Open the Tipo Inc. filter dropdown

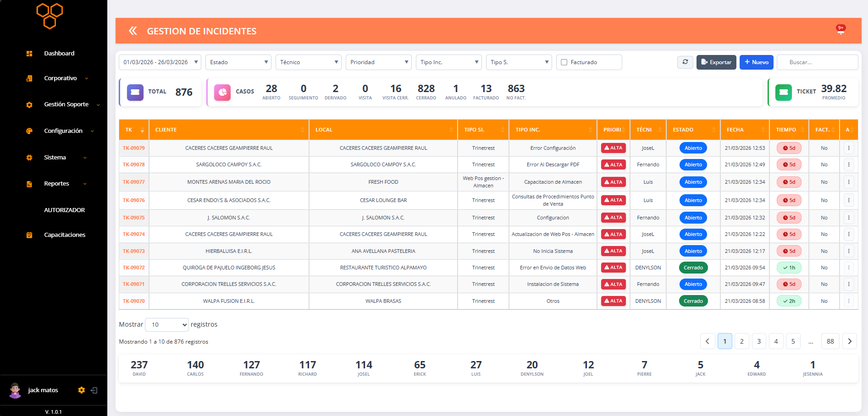(449, 62)
